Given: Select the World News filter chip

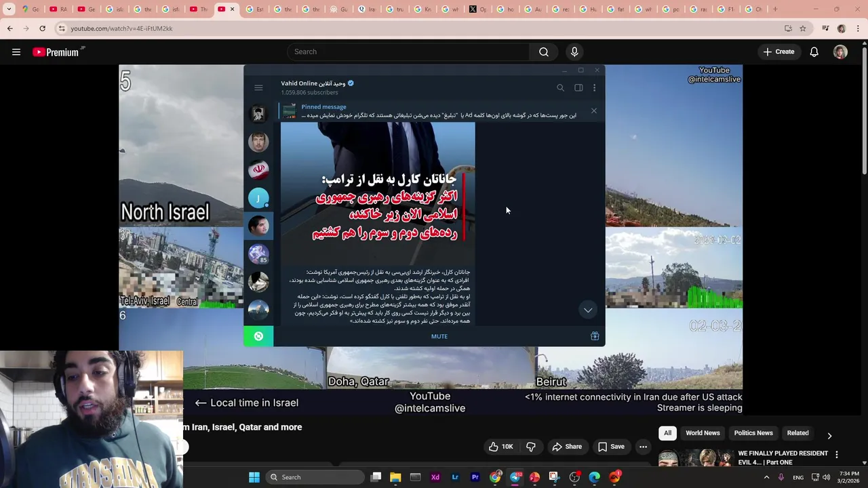Looking at the screenshot, I should (x=703, y=433).
